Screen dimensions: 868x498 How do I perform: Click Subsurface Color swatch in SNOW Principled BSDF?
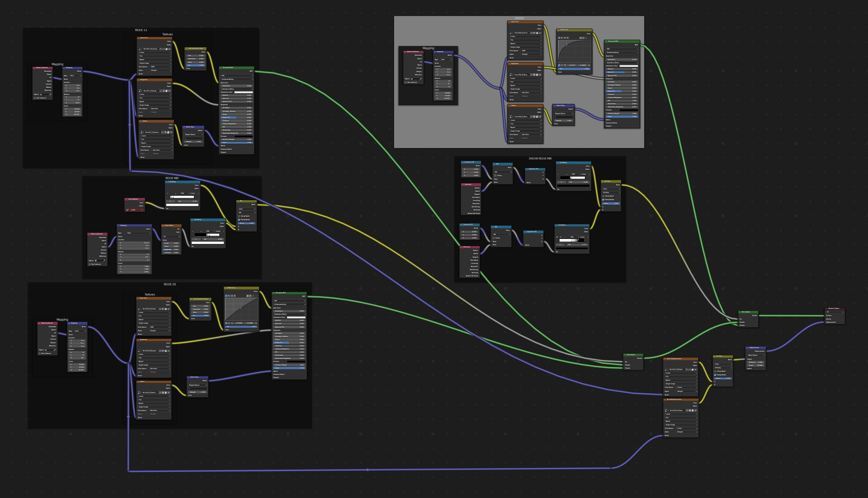[x=629, y=66]
